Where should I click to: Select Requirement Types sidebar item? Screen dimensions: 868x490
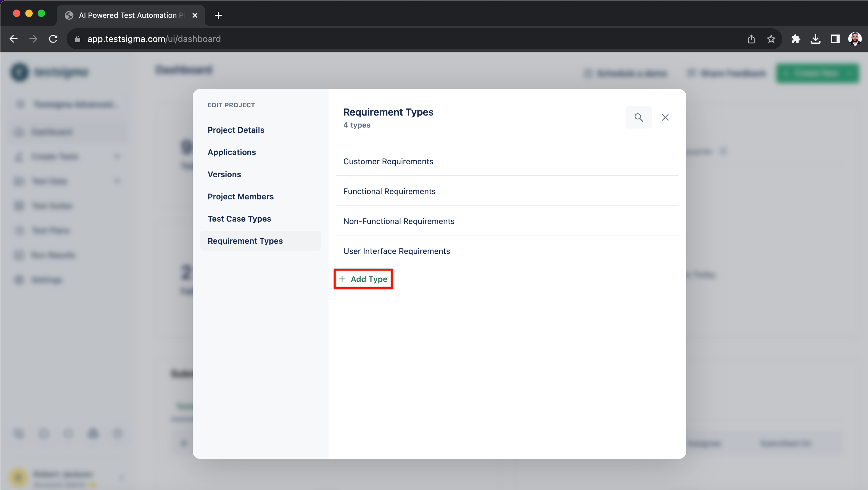tap(260, 241)
